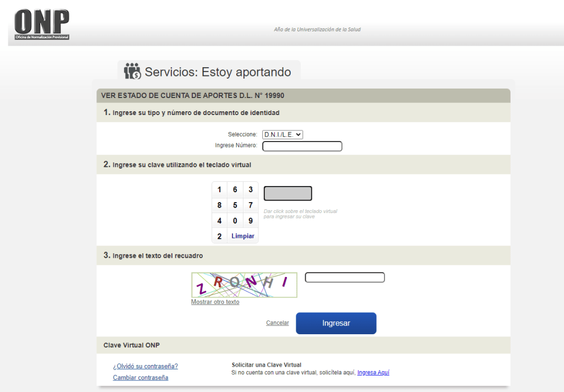The width and height of the screenshot is (564, 392).
Task: Click virtual keypad digit 8
Action: 219,205
